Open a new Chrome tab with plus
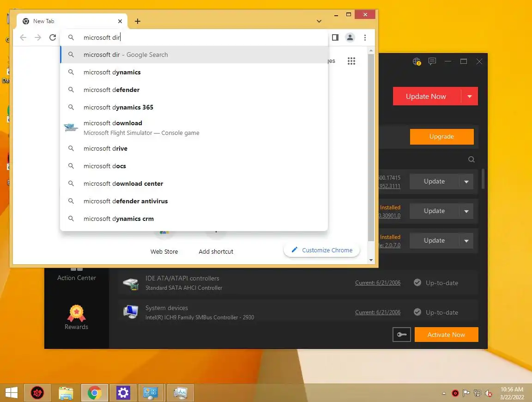Image resolution: width=532 pixels, height=402 pixels. point(138,21)
